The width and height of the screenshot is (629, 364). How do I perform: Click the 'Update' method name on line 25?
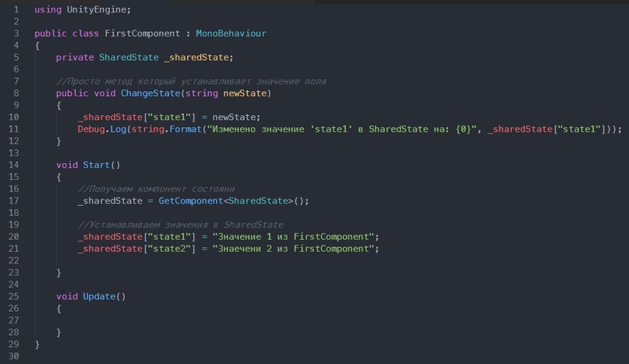point(99,296)
